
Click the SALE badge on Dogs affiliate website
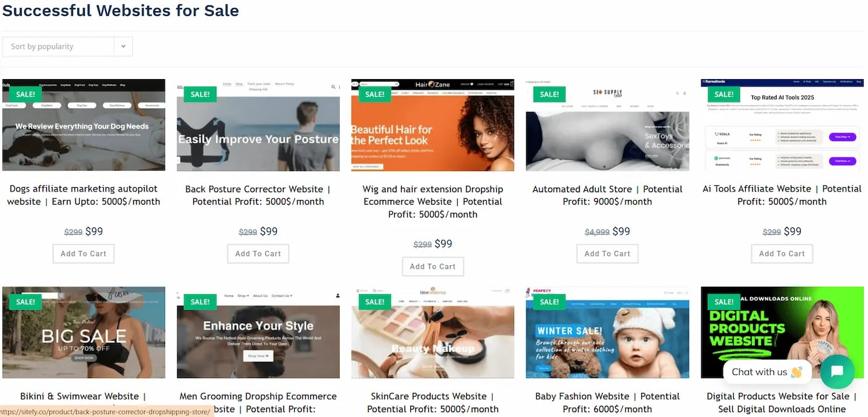(x=25, y=94)
